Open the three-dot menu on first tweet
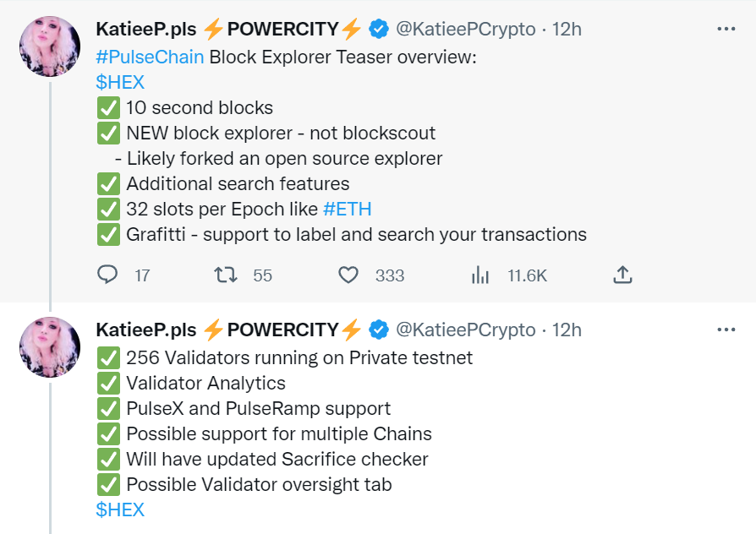The width and height of the screenshot is (756, 534). pyautogui.click(x=726, y=29)
